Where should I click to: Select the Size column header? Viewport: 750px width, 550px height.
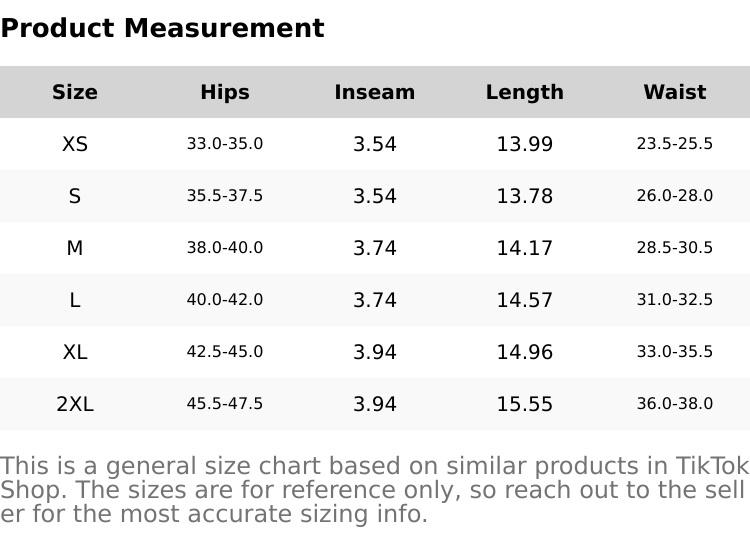tap(75, 92)
